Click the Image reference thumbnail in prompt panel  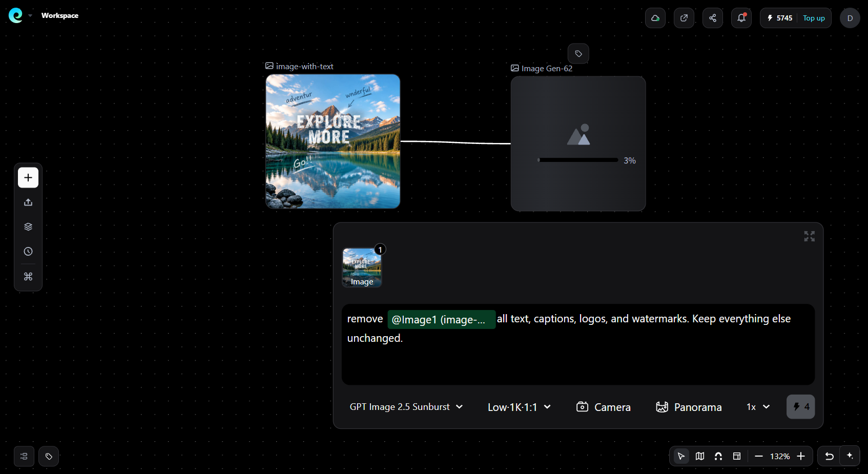[x=362, y=267]
